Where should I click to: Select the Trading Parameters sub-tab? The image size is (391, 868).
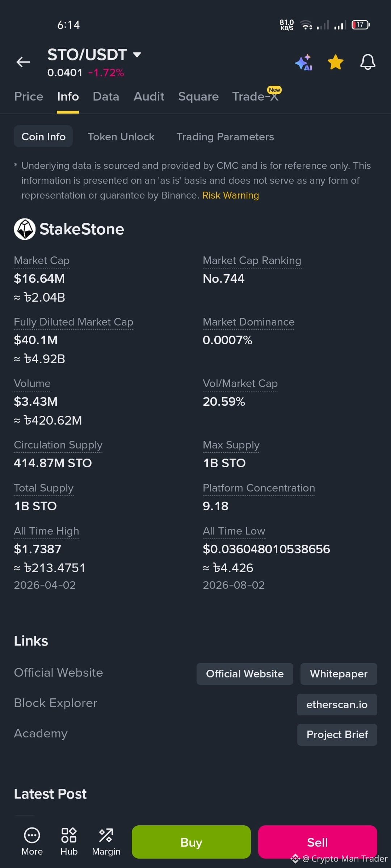(225, 137)
